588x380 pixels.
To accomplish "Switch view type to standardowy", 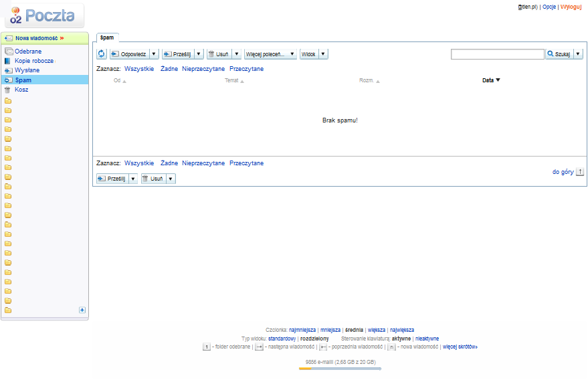I will coord(282,339).
